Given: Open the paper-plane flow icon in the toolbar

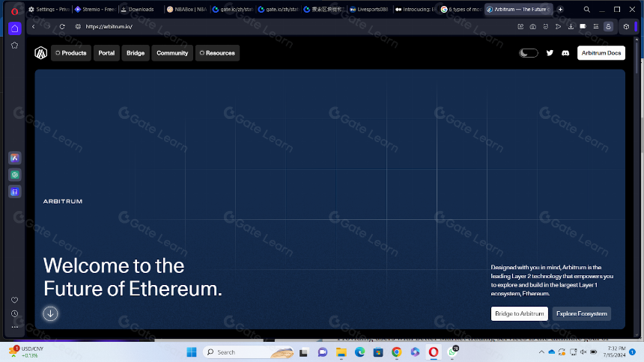Looking at the screenshot, I should click(558, 27).
